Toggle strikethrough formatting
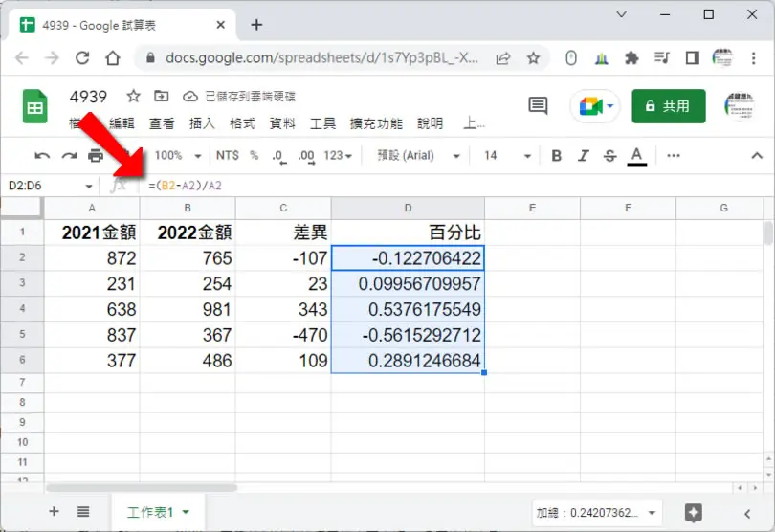775x532 pixels. 609,156
